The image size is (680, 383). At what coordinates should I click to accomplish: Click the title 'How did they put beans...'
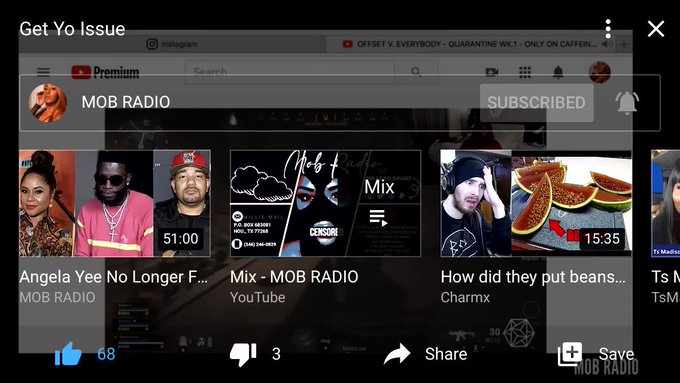pos(533,277)
